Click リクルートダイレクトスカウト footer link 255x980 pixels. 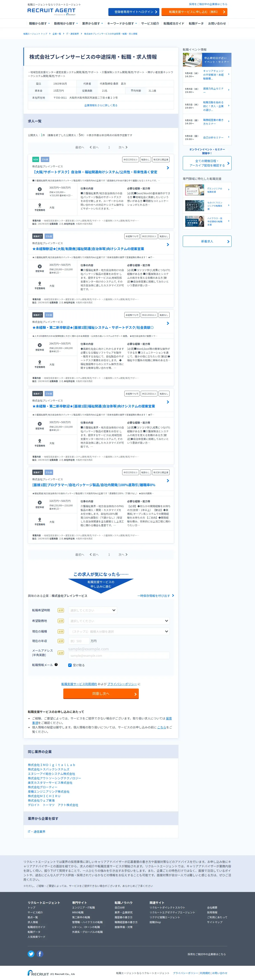click(x=167, y=907)
